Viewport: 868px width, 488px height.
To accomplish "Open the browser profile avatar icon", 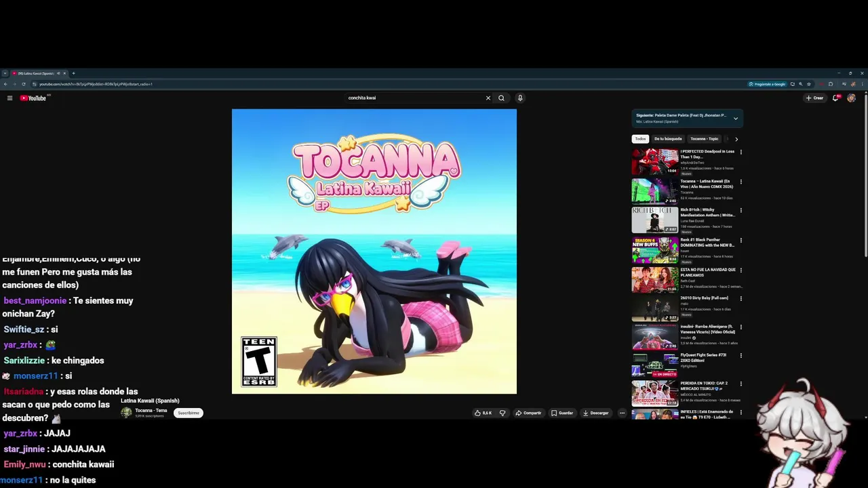I will pyautogui.click(x=853, y=84).
